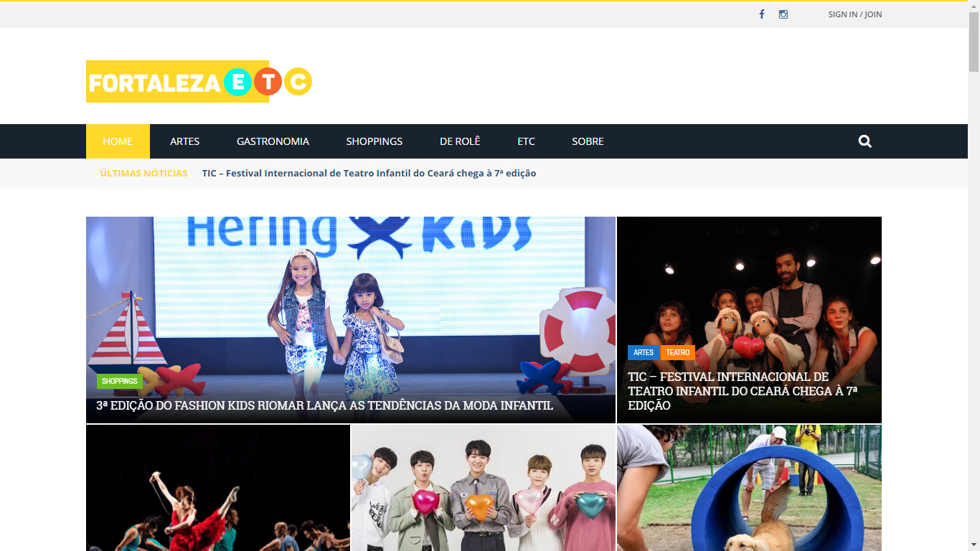Click the search magnifier icon
The image size is (980, 551).
tap(865, 141)
